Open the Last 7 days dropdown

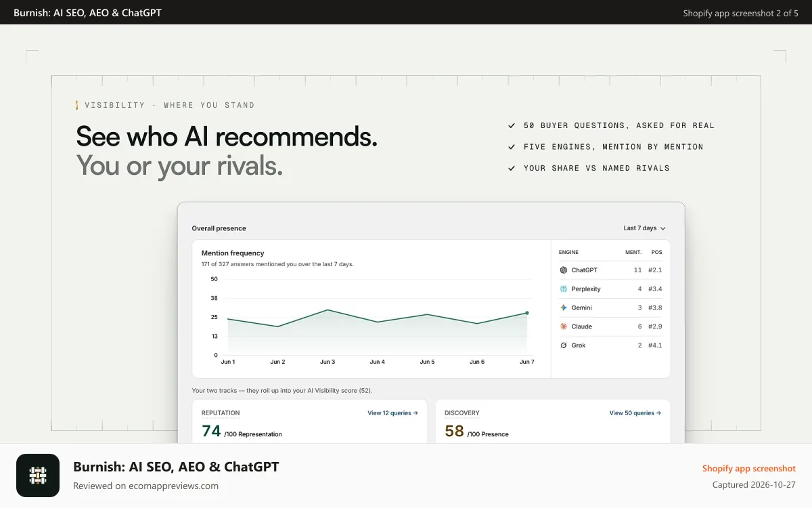(644, 228)
